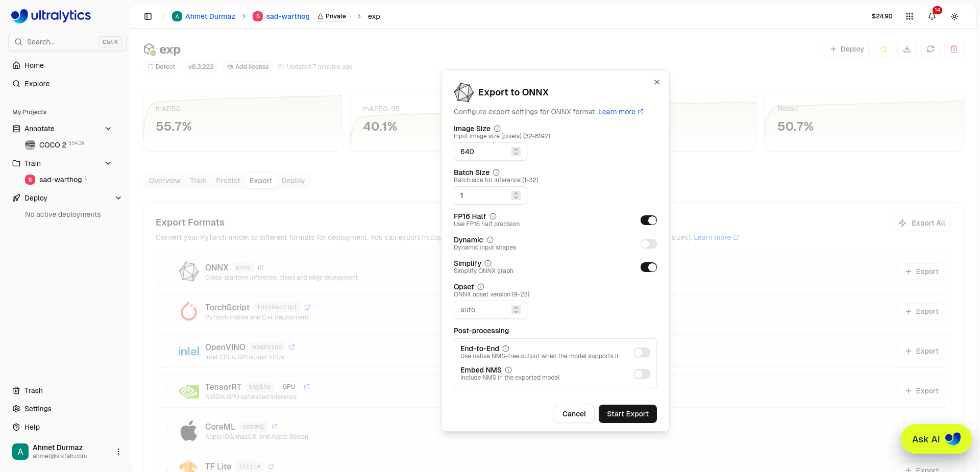This screenshot has width=980, height=472.
Task: Expand the OpenVINO format row
Action: tap(167, 351)
